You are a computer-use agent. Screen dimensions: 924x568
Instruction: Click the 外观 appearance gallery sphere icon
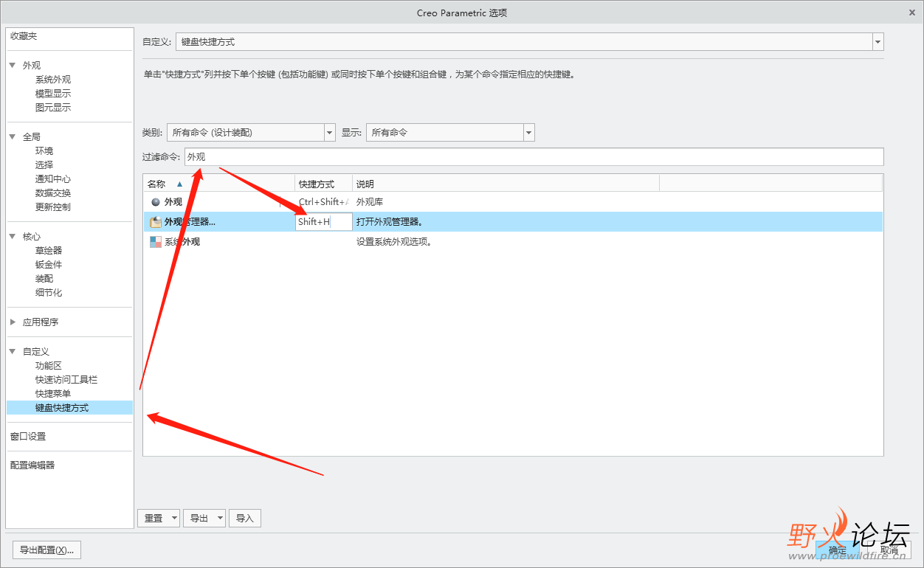[x=156, y=201]
